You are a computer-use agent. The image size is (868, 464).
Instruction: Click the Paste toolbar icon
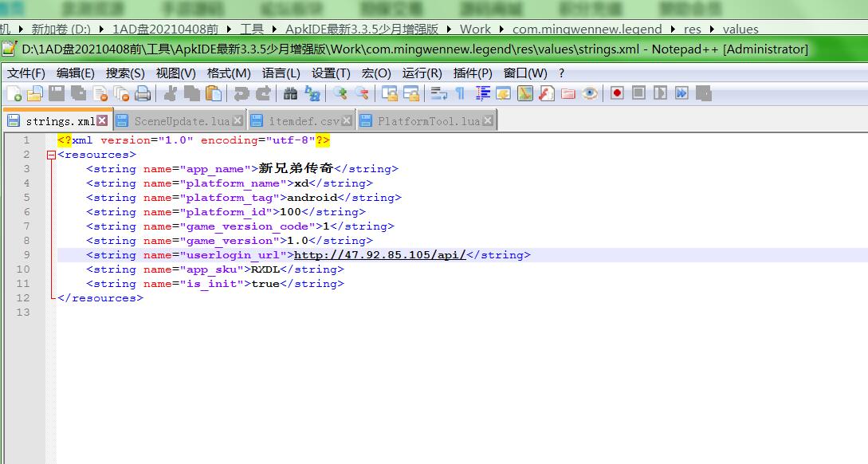pyautogui.click(x=214, y=94)
